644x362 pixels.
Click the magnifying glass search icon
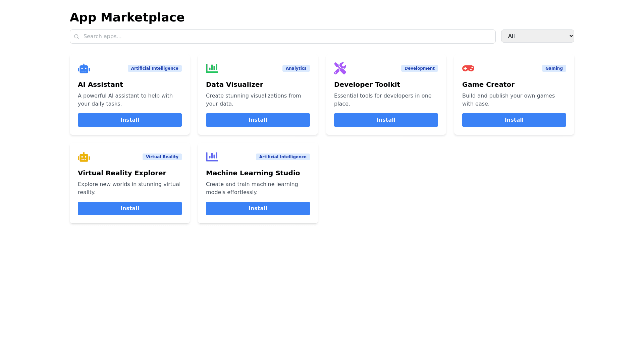76,37
